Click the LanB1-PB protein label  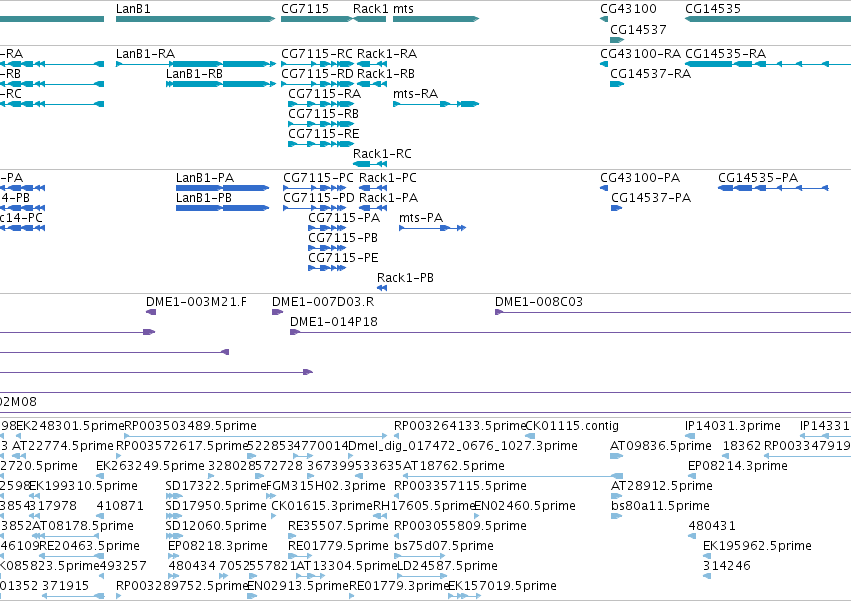pyautogui.click(x=204, y=198)
